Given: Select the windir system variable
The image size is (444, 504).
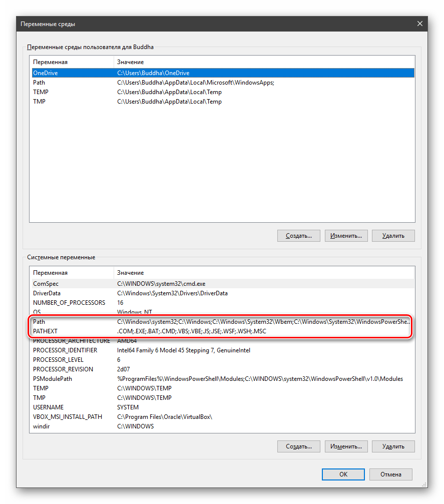Looking at the screenshot, I should point(223,426).
